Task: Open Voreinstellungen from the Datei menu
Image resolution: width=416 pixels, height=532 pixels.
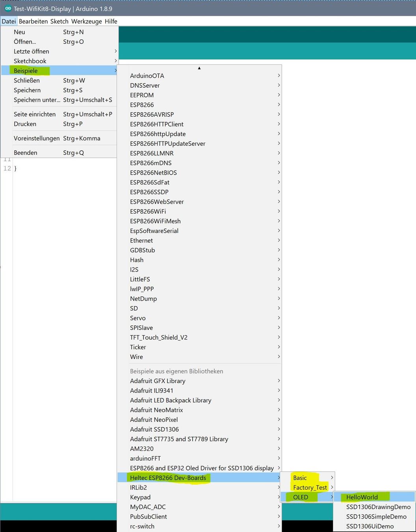Action: (59, 138)
